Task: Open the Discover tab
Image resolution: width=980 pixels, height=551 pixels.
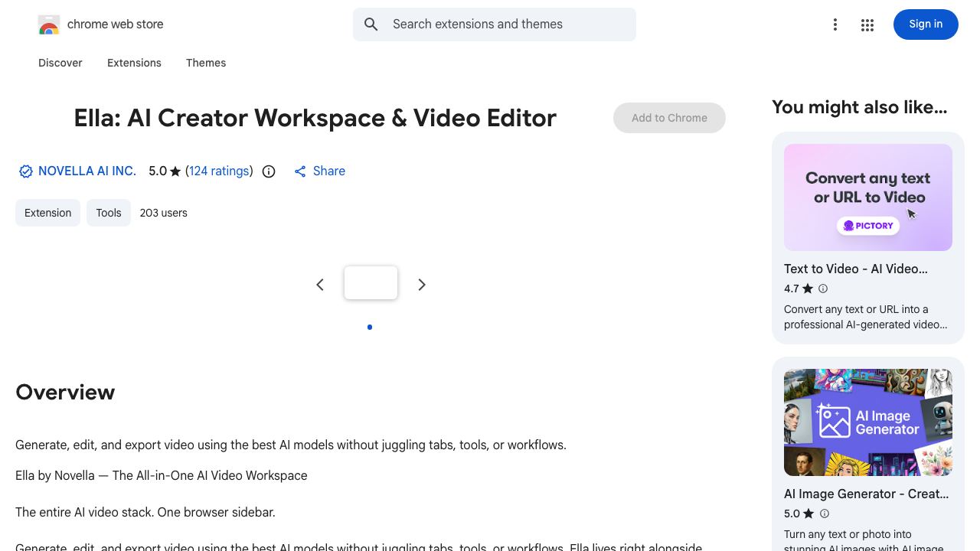Action: 60,63
